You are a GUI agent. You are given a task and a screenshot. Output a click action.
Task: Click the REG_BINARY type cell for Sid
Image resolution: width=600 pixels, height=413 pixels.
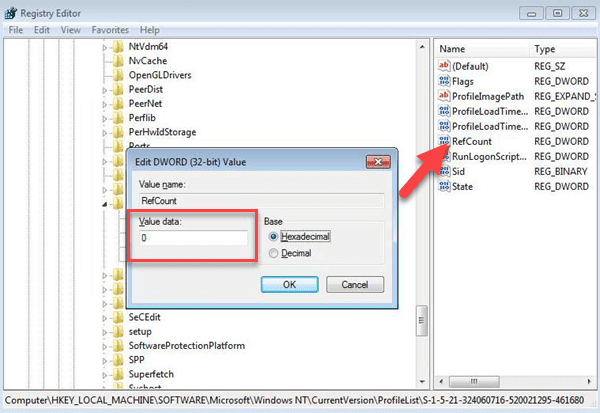[561, 171]
